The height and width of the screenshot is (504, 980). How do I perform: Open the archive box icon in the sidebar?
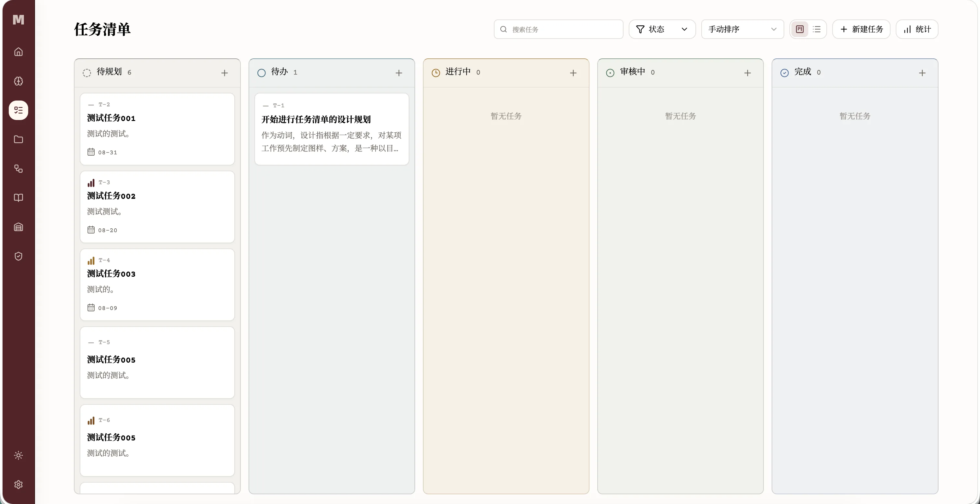[x=18, y=227]
